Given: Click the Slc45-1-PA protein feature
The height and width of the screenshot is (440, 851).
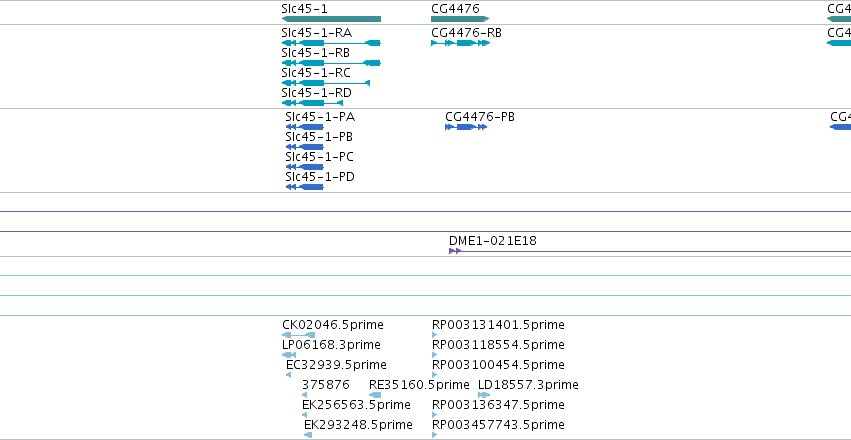Looking at the screenshot, I should coord(304,127).
